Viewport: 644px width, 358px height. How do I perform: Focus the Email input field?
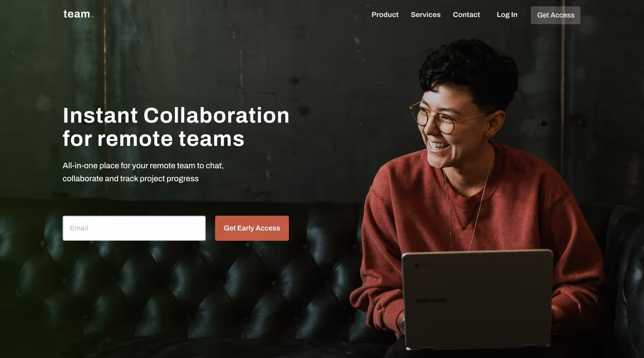tap(134, 228)
